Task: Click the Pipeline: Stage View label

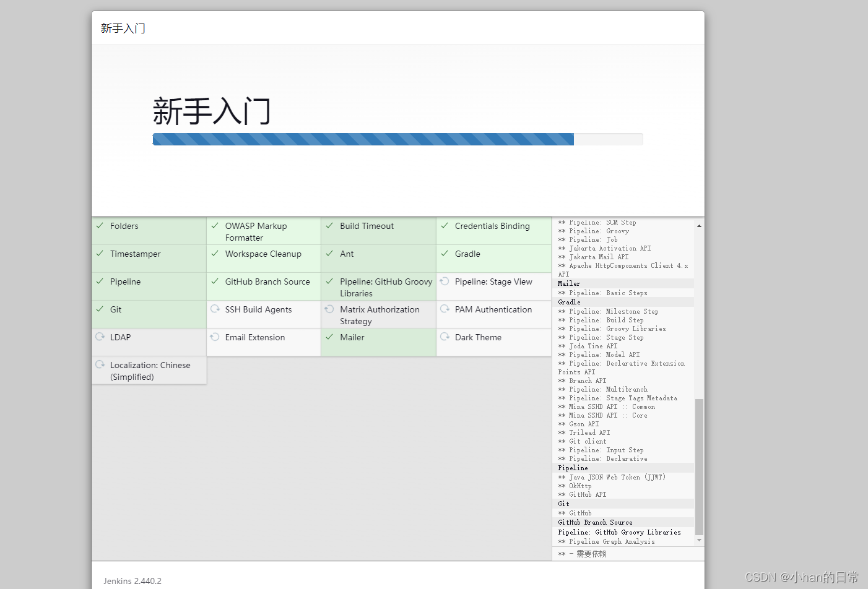Action: 493,282
